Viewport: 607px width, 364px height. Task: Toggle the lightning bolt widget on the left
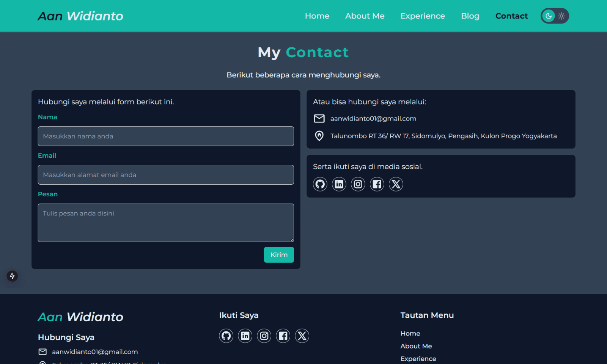pos(12,276)
